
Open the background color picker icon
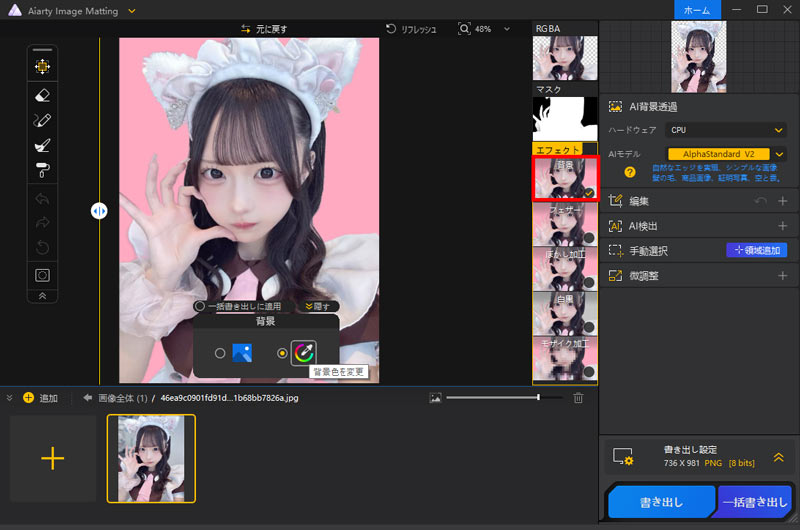[x=303, y=352]
